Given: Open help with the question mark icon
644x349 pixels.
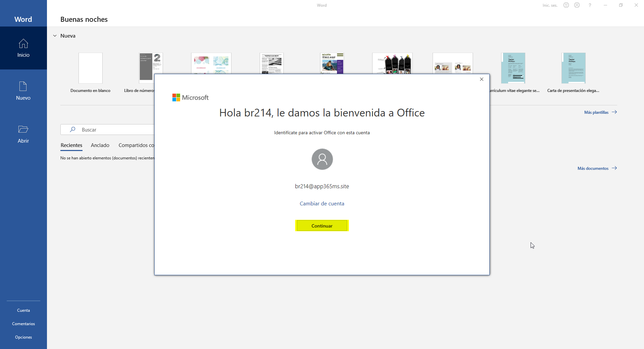Looking at the screenshot, I should [x=590, y=5].
